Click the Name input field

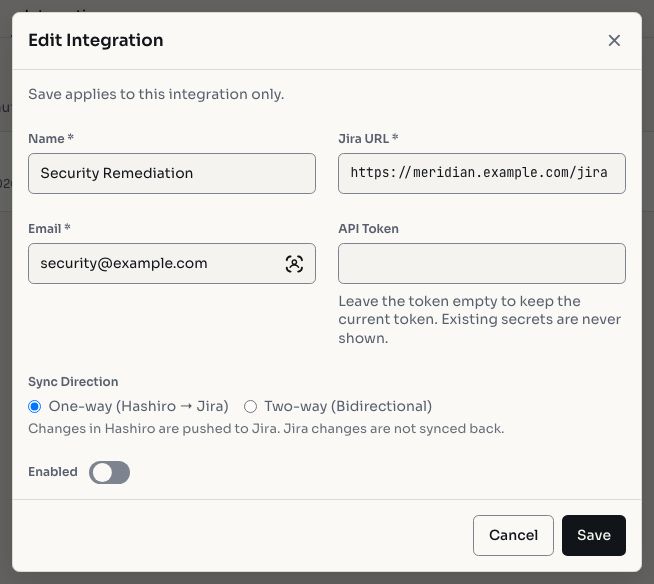point(172,173)
